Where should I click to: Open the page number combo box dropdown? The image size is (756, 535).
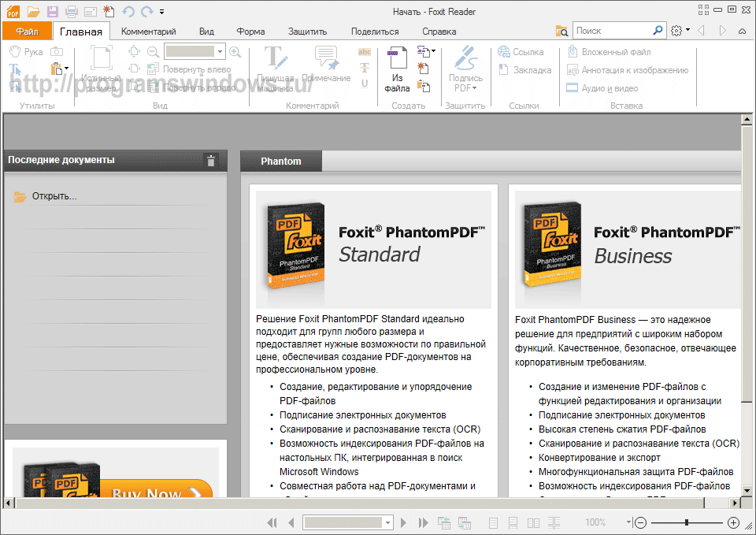point(387,522)
